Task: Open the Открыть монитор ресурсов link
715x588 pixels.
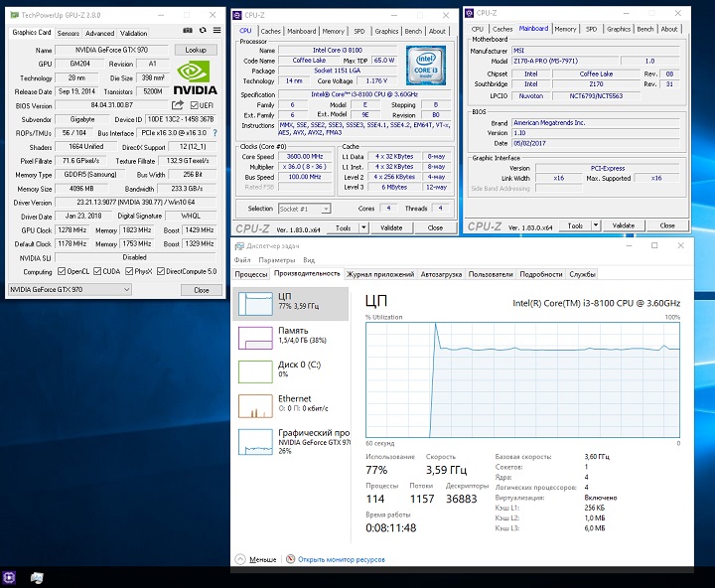Action: (342, 560)
